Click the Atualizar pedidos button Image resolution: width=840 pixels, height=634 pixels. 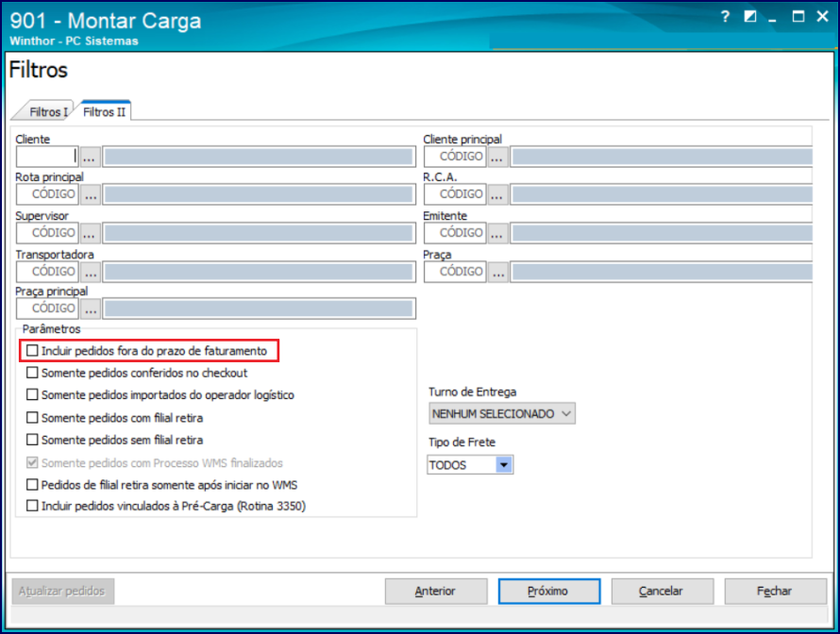pyautogui.click(x=62, y=592)
